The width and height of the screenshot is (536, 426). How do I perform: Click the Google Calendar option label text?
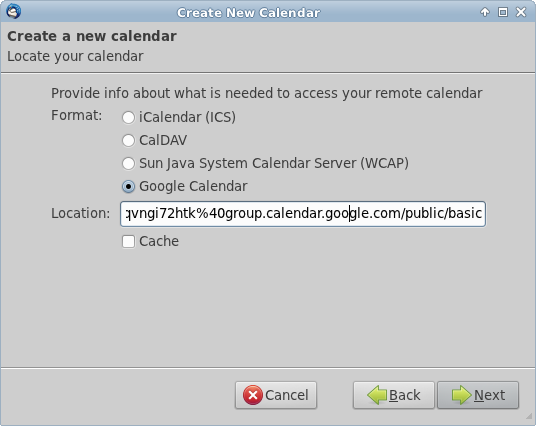pos(193,186)
